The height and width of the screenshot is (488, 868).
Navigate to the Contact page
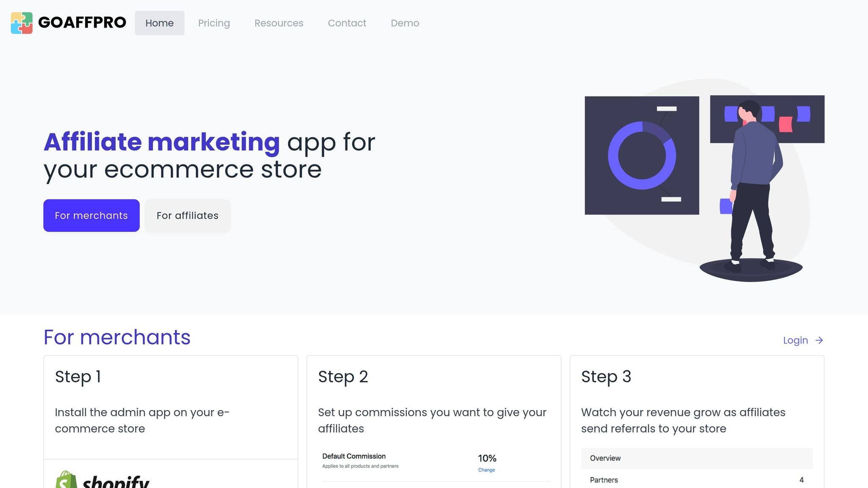(347, 23)
